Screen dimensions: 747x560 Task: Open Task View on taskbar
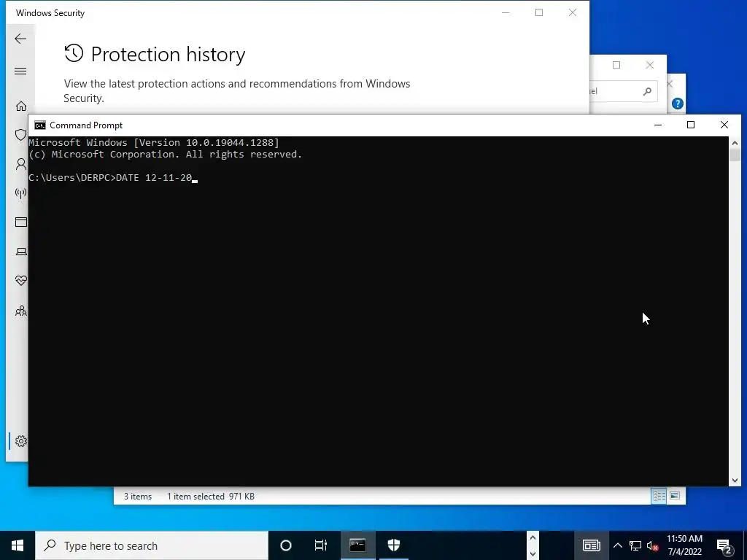tap(321, 545)
